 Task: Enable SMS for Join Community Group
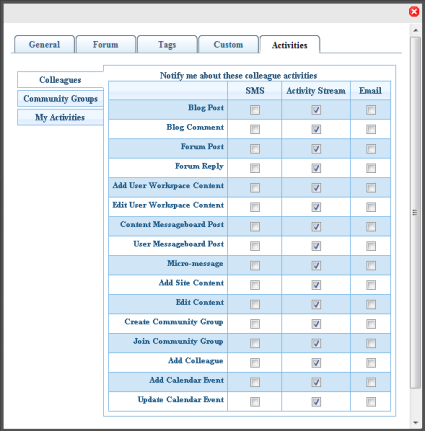(x=255, y=343)
